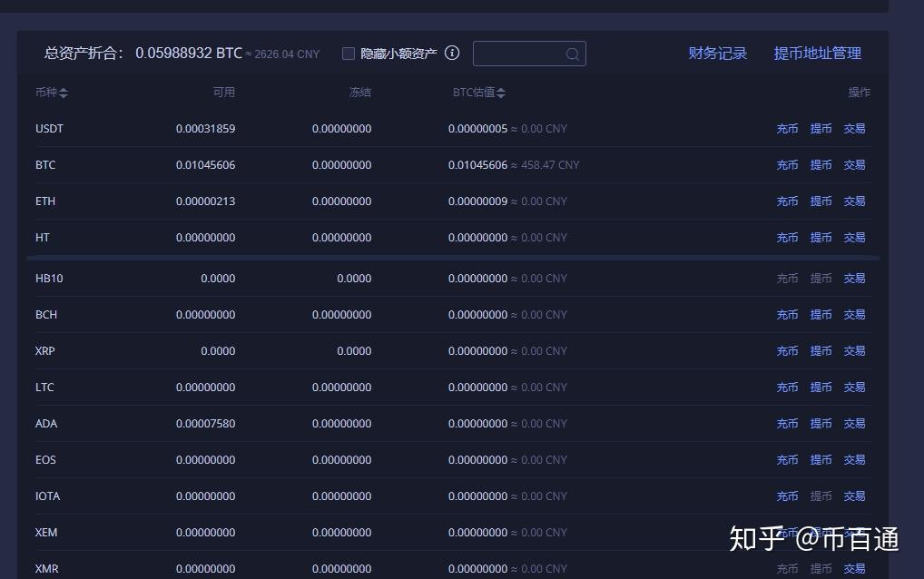Click 充币 in the XRP row
The image size is (924, 579).
click(x=787, y=351)
